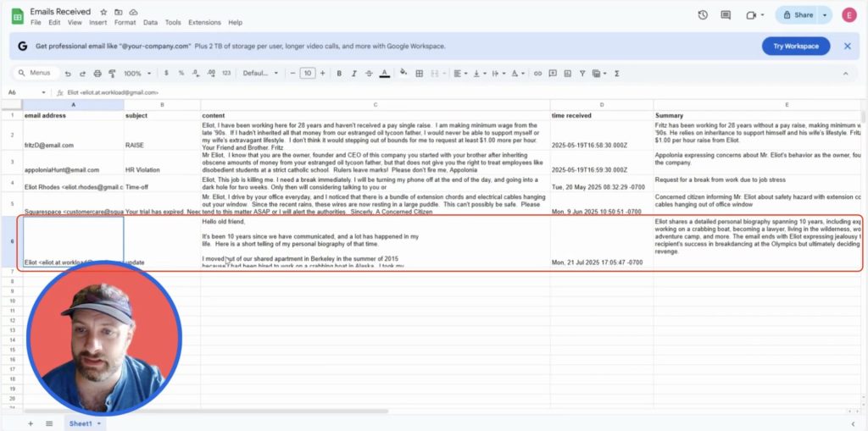
Task: Format as percent with the % icon
Action: click(x=181, y=73)
